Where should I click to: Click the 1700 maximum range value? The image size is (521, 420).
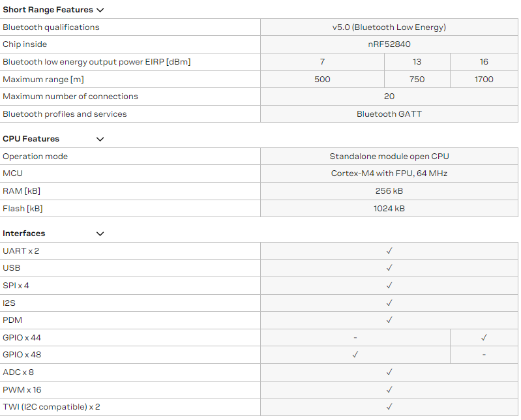(x=484, y=80)
